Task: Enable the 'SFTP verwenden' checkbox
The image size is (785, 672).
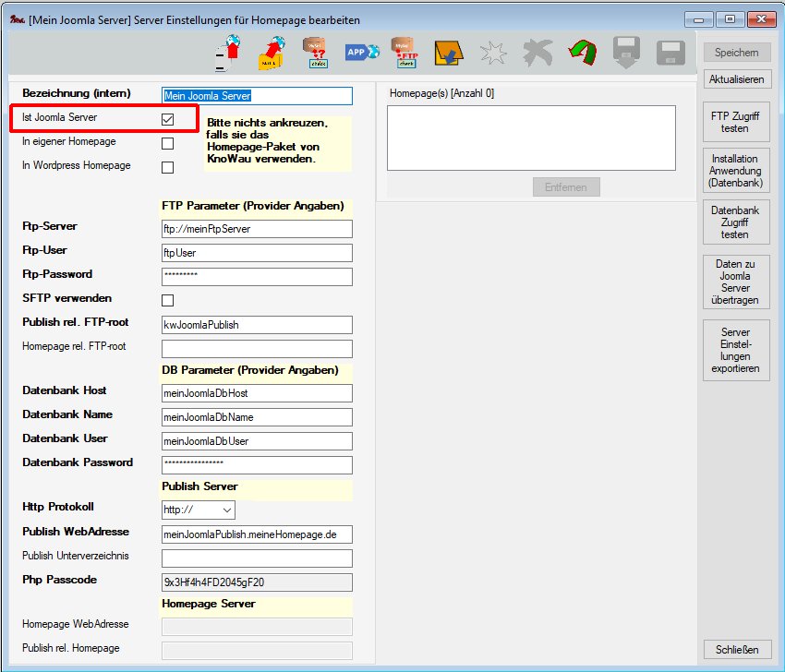Action: [x=168, y=300]
